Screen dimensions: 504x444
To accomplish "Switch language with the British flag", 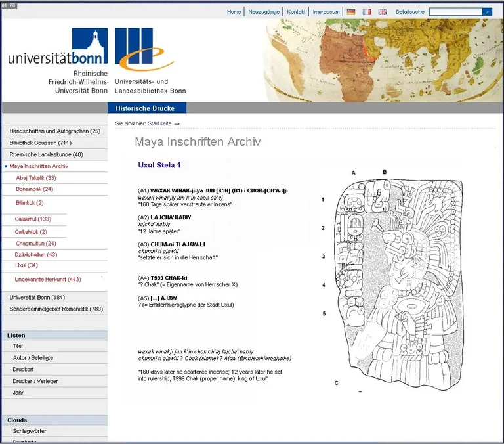I will [x=383, y=12].
